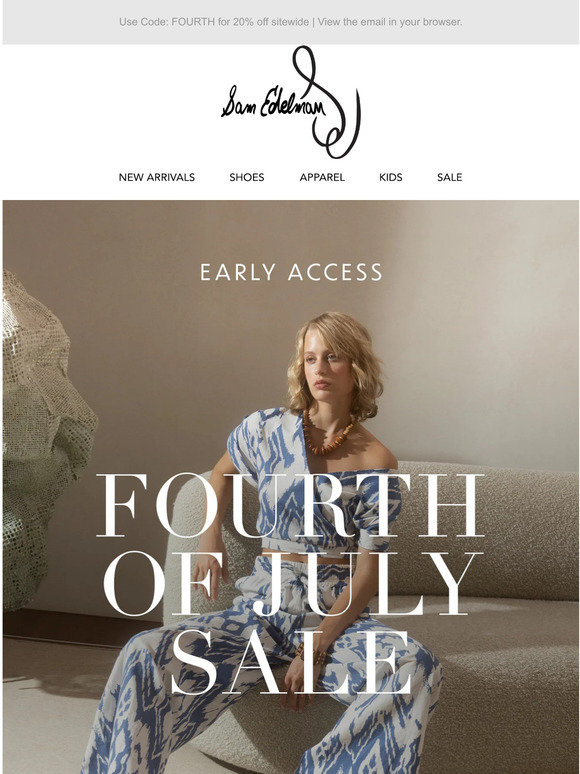The height and width of the screenshot is (774, 580).
Task: Click the amber beaded necklace
Action: pyautogui.click(x=328, y=434)
